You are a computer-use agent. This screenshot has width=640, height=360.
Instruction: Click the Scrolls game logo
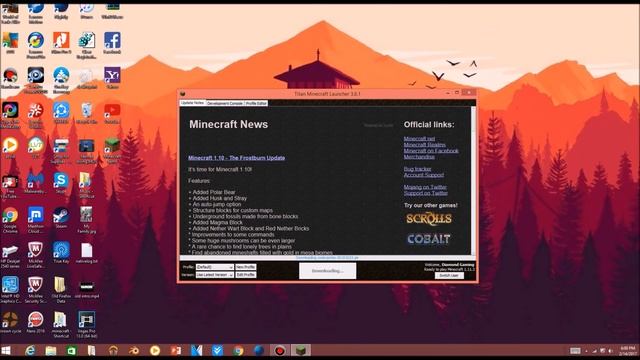(x=429, y=219)
